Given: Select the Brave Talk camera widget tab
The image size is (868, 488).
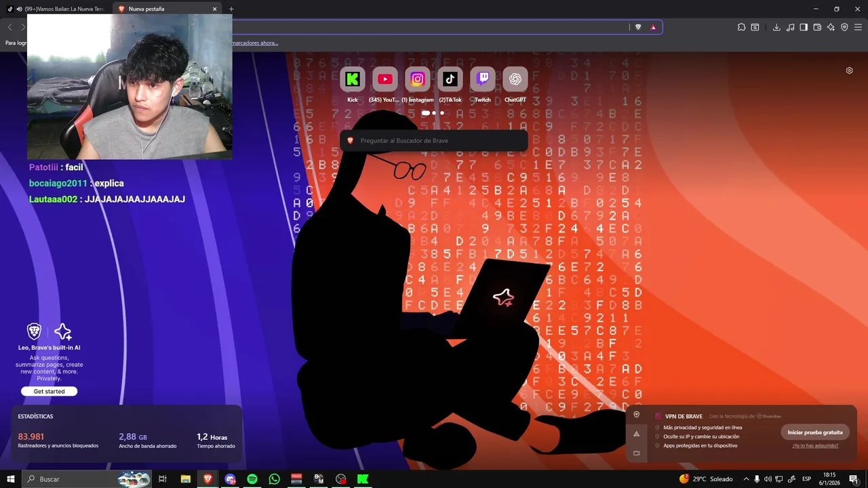Looking at the screenshot, I should coord(636,453).
